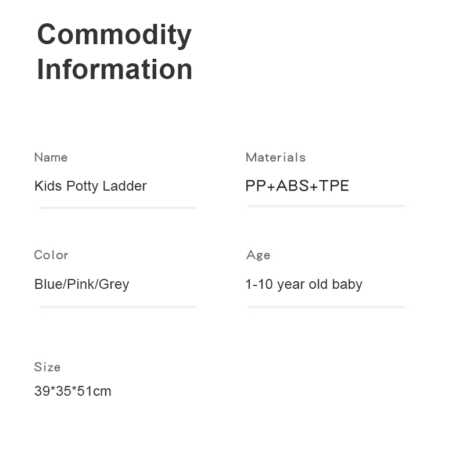The width and height of the screenshot is (459, 476).
Task: Select the Age field label
Action: coord(258,255)
